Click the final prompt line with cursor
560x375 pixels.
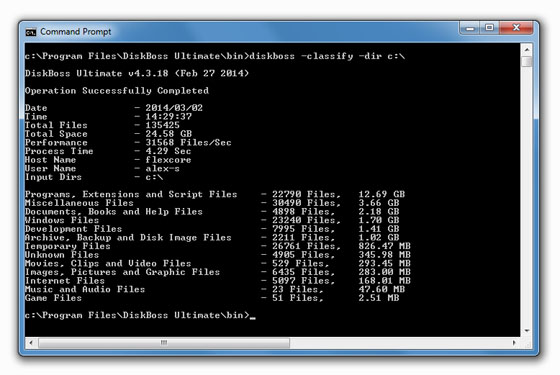click(140, 315)
